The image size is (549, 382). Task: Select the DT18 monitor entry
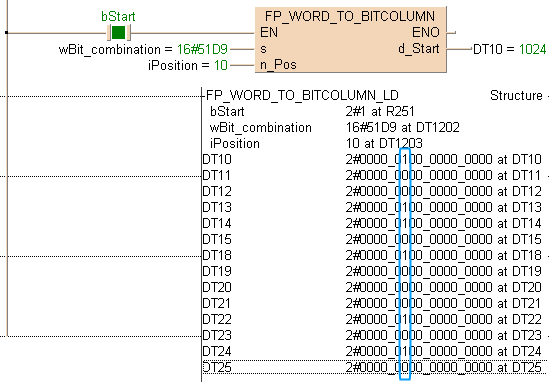[375, 255]
